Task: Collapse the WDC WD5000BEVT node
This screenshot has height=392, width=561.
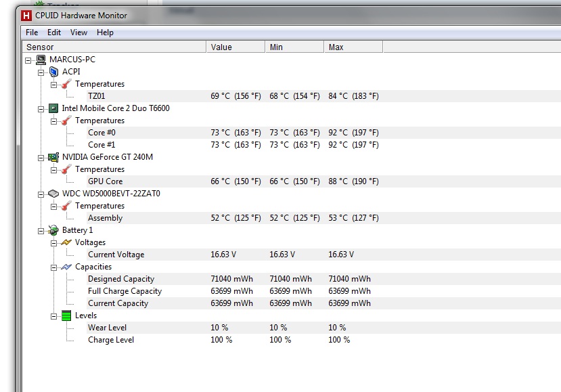Action: click(x=41, y=194)
